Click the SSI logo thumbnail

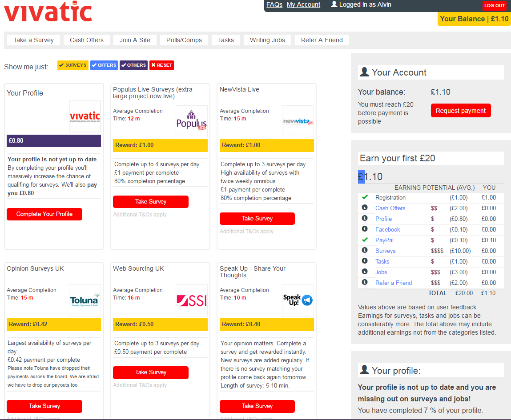[192, 300]
